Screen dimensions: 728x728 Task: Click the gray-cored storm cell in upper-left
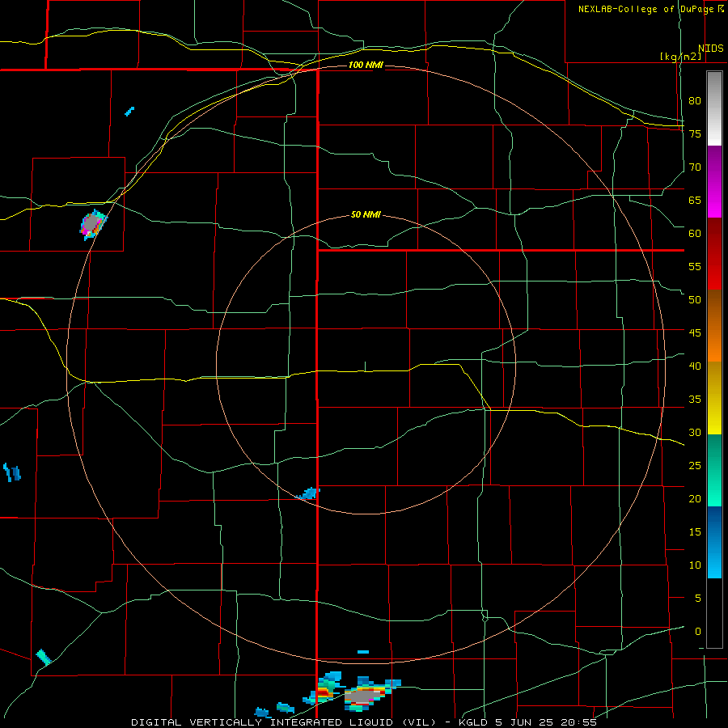point(93,224)
